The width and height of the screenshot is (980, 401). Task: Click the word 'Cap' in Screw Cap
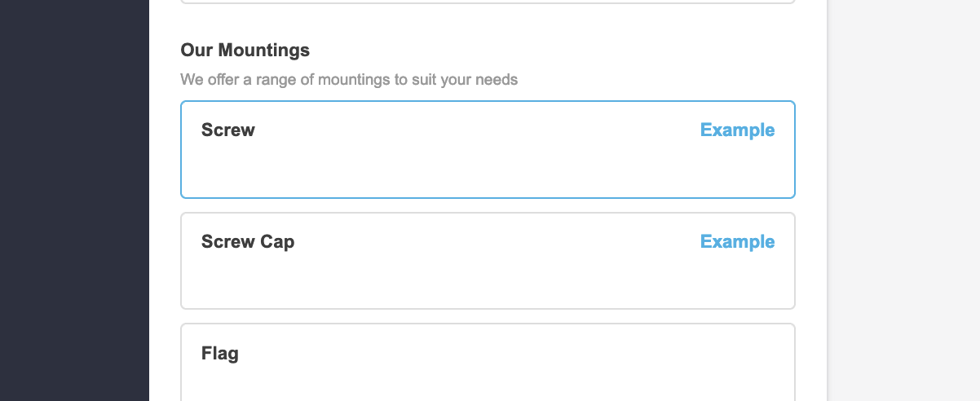277,242
